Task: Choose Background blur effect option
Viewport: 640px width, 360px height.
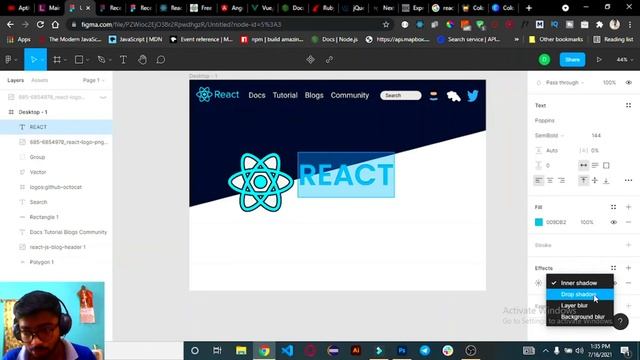Action: tap(580, 316)
